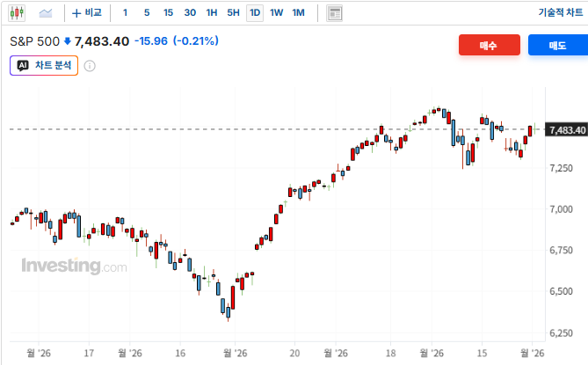Switch to the area chart type icon
Screen dimensions: 588x365
[x=46, y=13]
